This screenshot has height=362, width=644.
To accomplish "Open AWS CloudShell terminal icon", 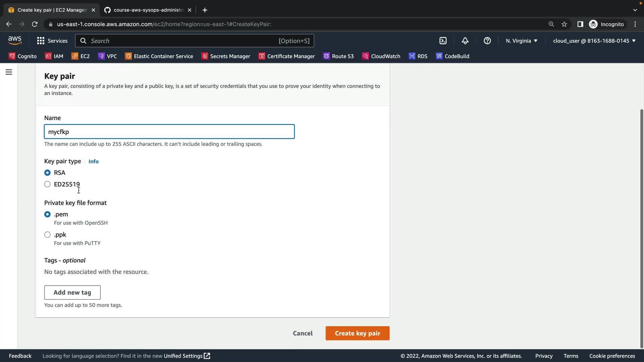I will [443, 41].
